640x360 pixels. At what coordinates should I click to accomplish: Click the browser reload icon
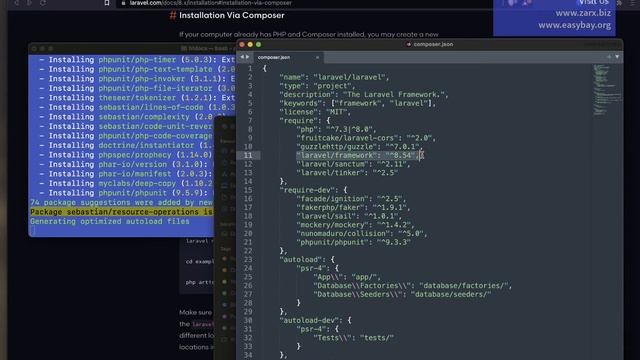(43, 3)
